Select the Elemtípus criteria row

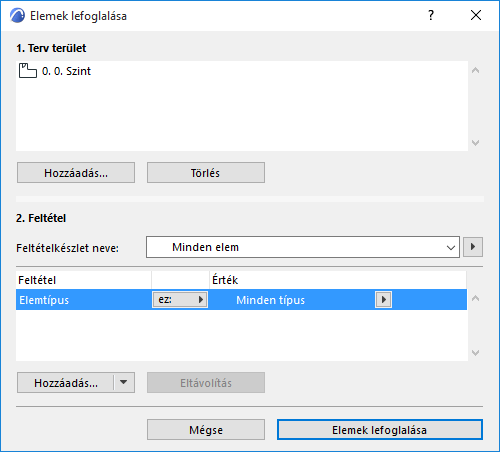click(241, 300)
